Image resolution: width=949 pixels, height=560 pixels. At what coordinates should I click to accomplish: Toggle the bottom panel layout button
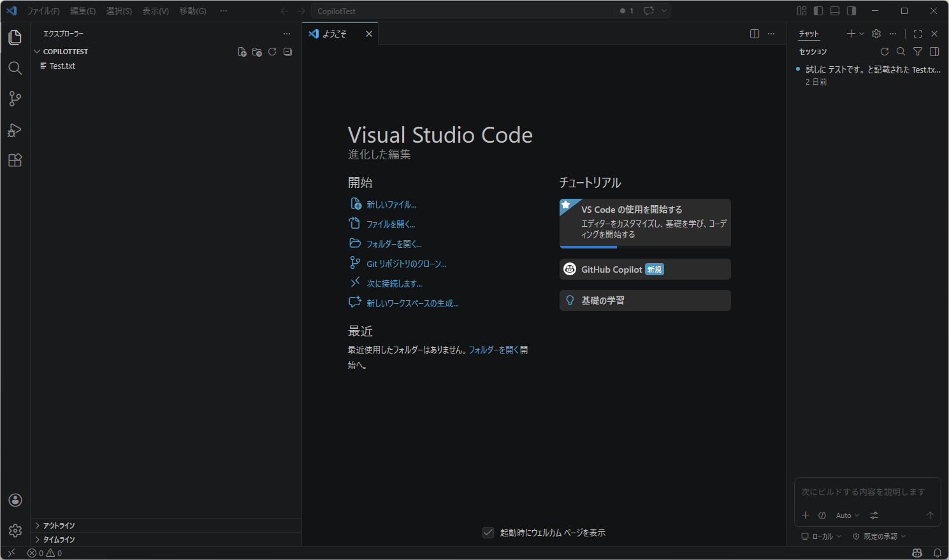[x=835, y=11]
